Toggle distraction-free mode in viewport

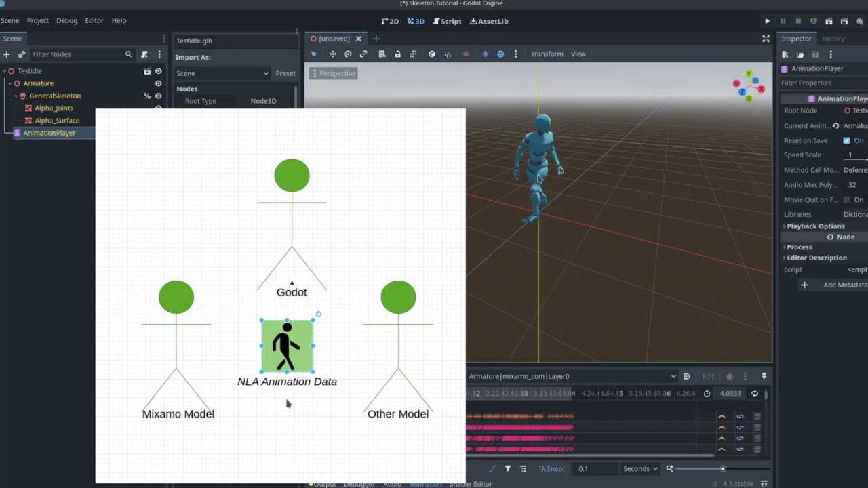tap(766, 39)
